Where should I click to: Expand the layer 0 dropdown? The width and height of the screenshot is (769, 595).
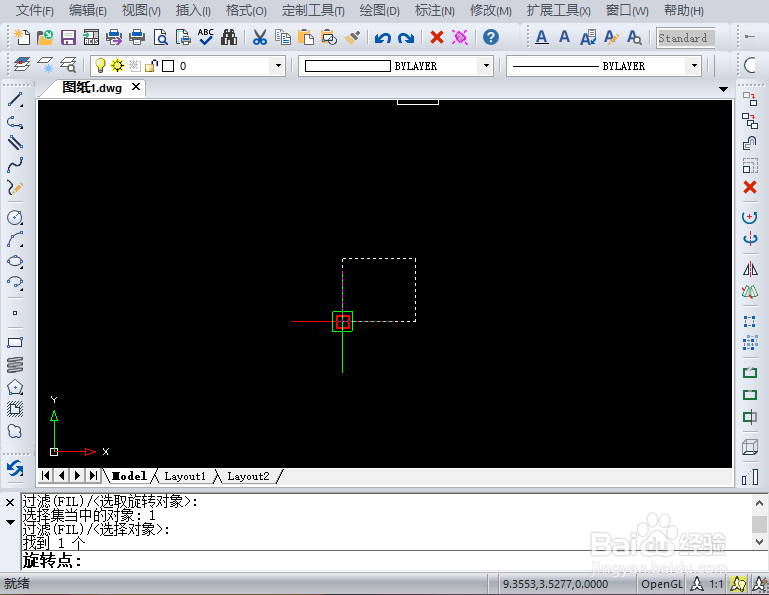tap(278, 65)
